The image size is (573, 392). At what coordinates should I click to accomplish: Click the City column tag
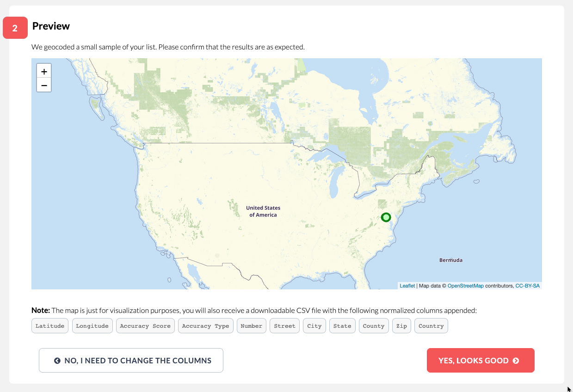[314, 326]
